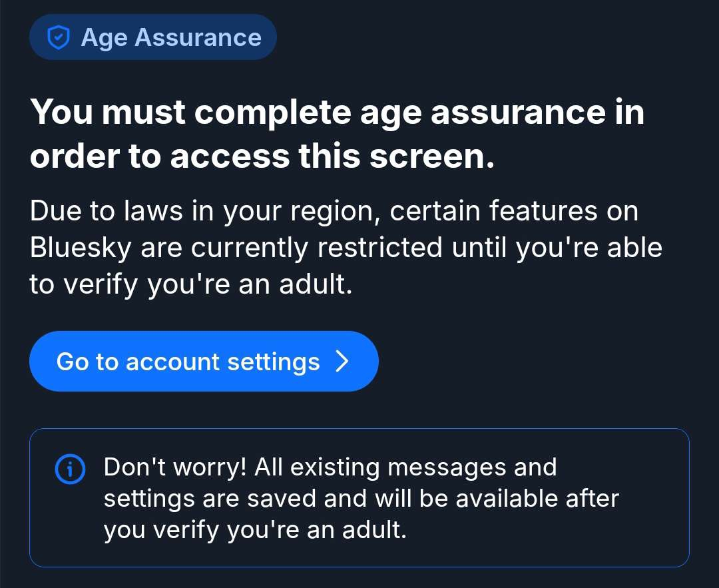
Task: Click "certain features on" in the description
Action: pyautogui.click(x=514, y=212)
